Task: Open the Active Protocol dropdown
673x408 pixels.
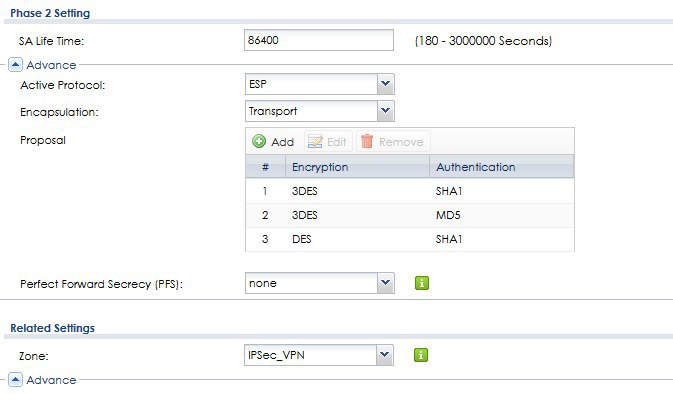Action: (385, 85)
